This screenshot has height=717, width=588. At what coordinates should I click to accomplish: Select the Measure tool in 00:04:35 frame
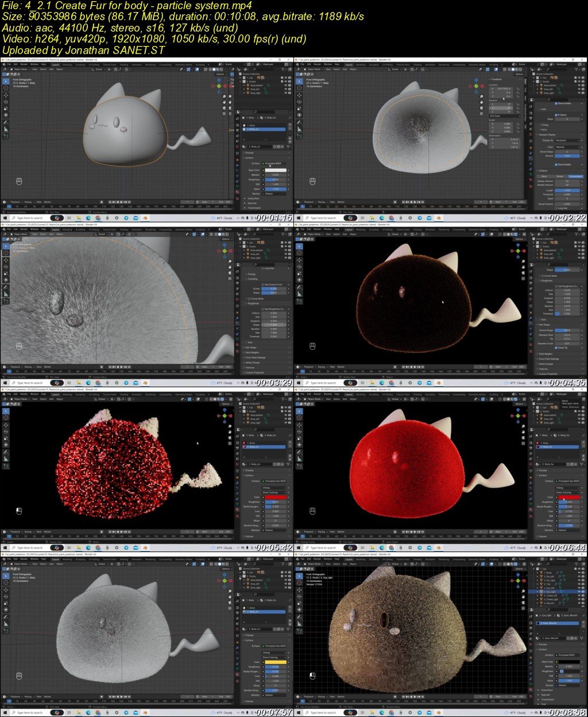point(299,294)
